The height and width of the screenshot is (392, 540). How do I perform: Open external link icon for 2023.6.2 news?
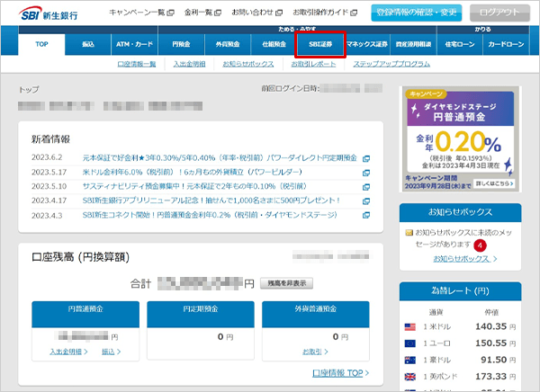(x=366, y=158)
